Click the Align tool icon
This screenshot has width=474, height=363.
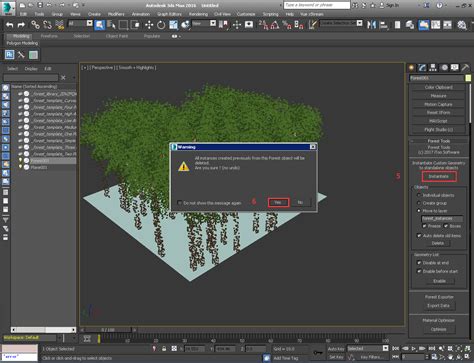(384, 25)
